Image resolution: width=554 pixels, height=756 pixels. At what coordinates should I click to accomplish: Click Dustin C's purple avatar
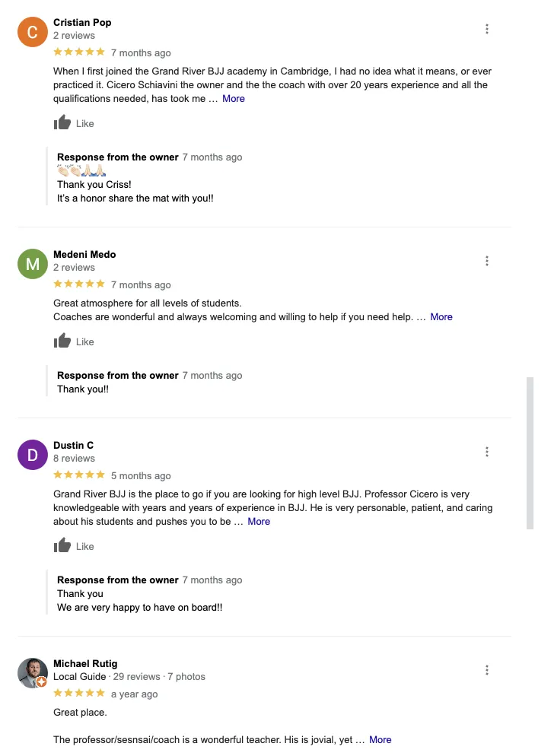pyautogui.click(x=33, y=455)
